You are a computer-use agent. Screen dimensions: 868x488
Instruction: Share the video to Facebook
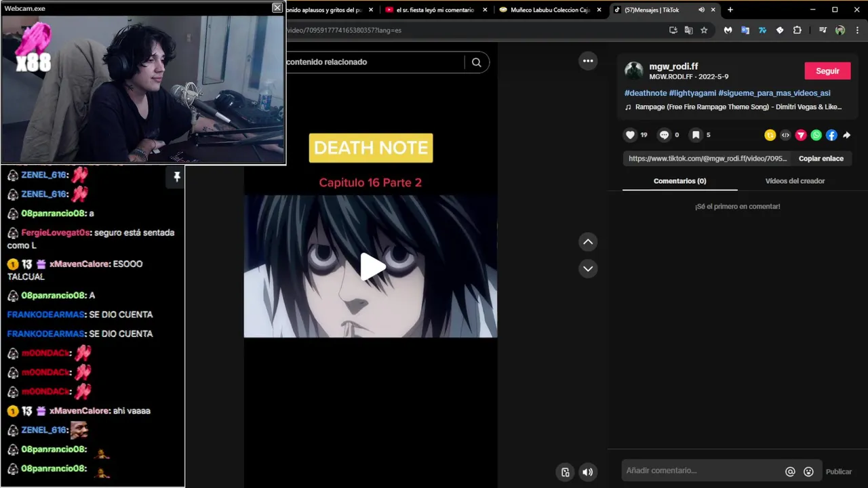831,135
